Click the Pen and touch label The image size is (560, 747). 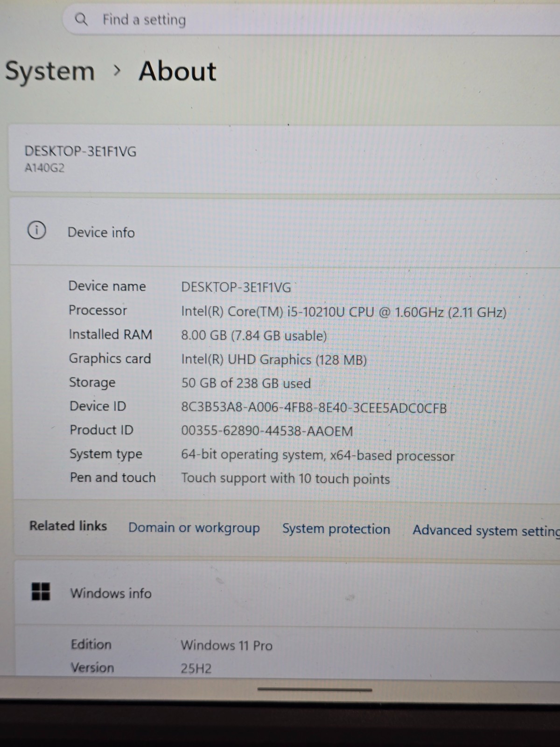tap(112, 478)
